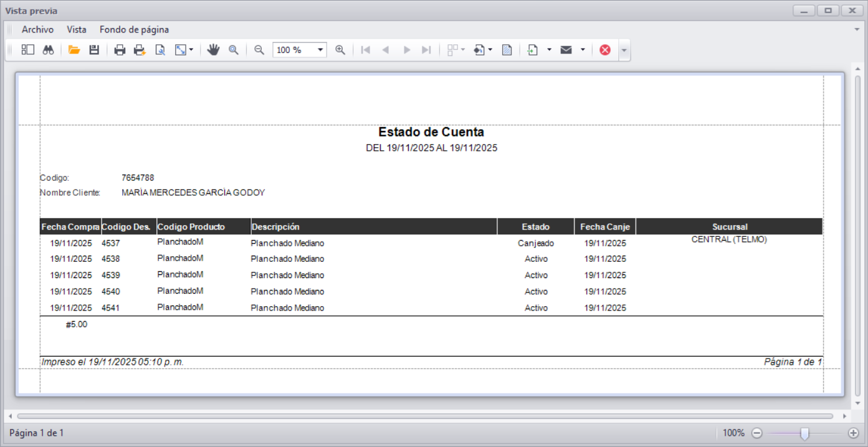Toggle the document map thumbnails panel
The height and width of the screenshot is (447, 868).
27,50
